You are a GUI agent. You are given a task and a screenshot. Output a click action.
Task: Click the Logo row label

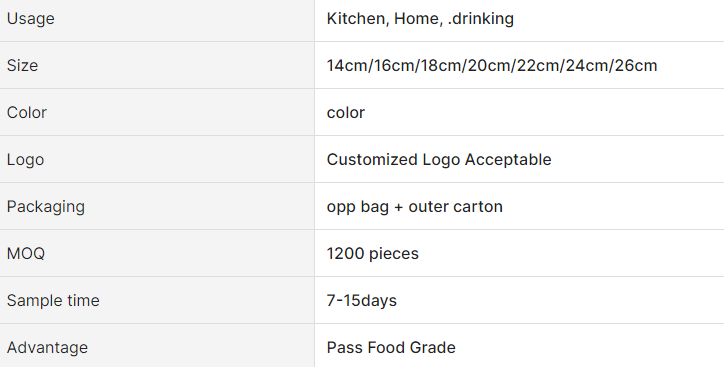tap(25, 160)
